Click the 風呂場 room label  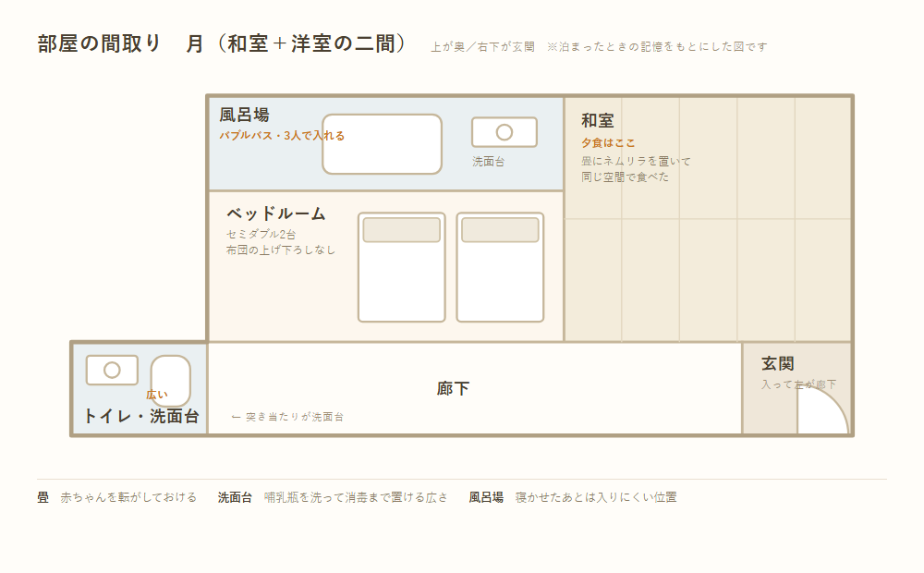point(245,115)
